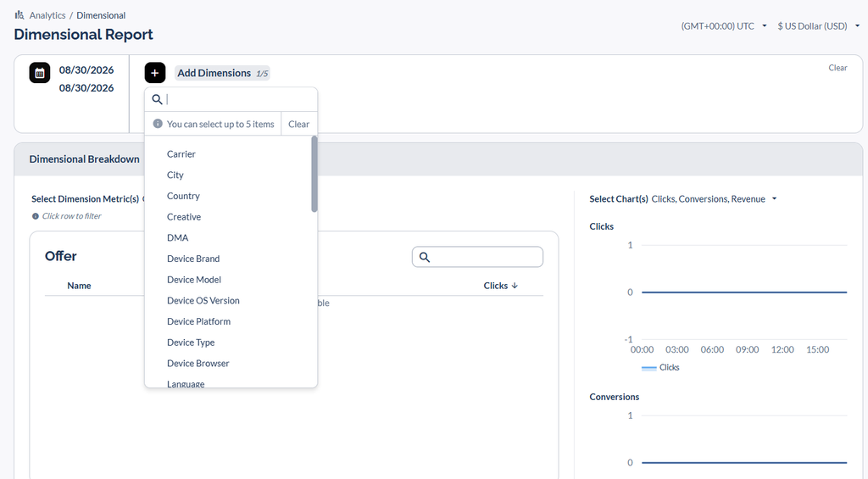This screenshot has height=479, width=868.
Task: Open the US Dollar currency dropdown
Action: coord(818,26)
